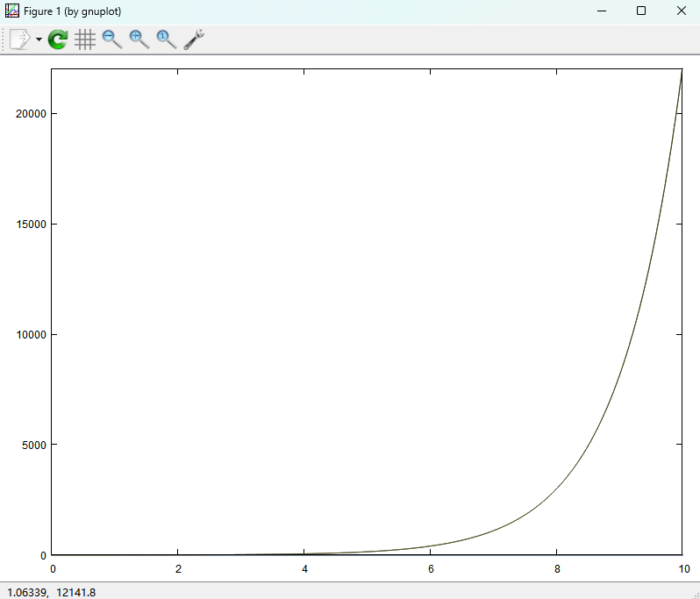Toggle the plot grid lines
The image size is (700, 599).
85,39
